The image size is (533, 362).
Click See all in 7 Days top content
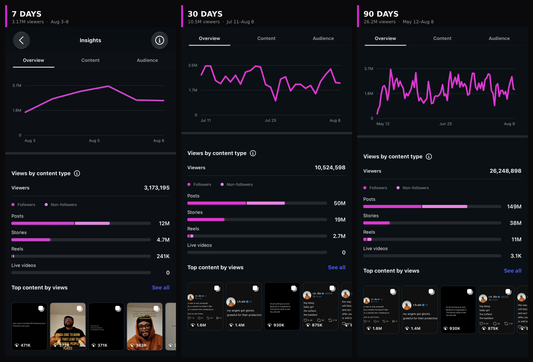161,288
